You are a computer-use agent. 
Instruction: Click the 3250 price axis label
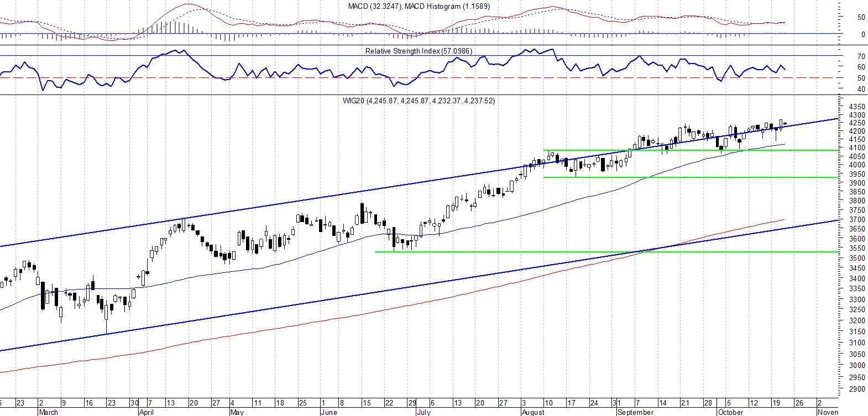[x=857, y=310]
